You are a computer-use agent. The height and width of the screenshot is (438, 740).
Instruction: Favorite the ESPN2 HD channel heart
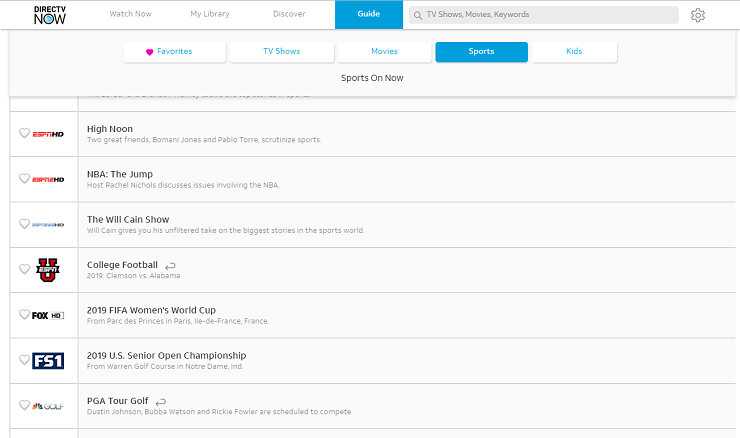click(x=25, y=178)
